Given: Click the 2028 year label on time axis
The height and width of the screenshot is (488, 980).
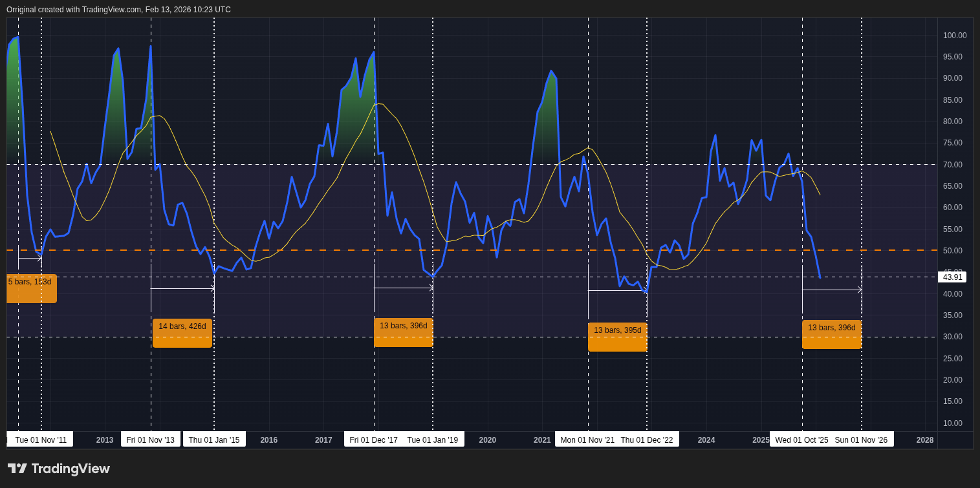Looking at the screenshot, I should [x=925, y=440].
